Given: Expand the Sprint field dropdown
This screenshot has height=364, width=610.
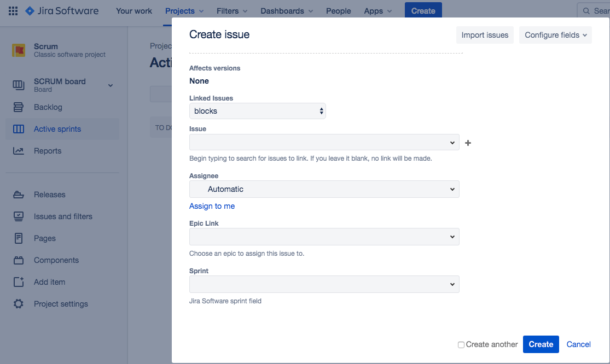Looking at the screenshot, I should pyautogui.click(x=324, y=284).
